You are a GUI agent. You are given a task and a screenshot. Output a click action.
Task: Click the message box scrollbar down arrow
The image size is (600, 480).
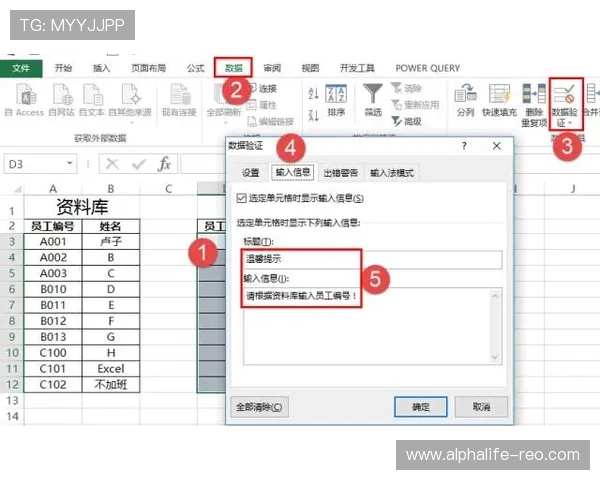(x=495, y=357)
